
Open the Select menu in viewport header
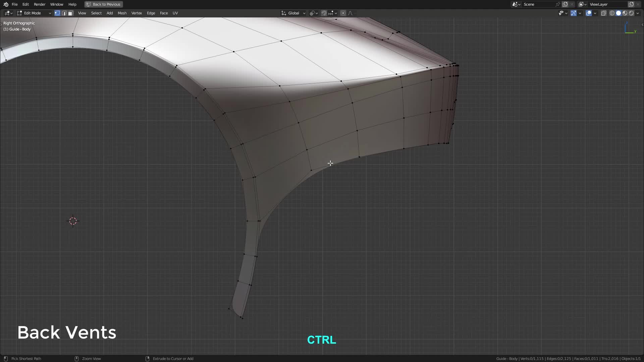click(x=96, y=13)
